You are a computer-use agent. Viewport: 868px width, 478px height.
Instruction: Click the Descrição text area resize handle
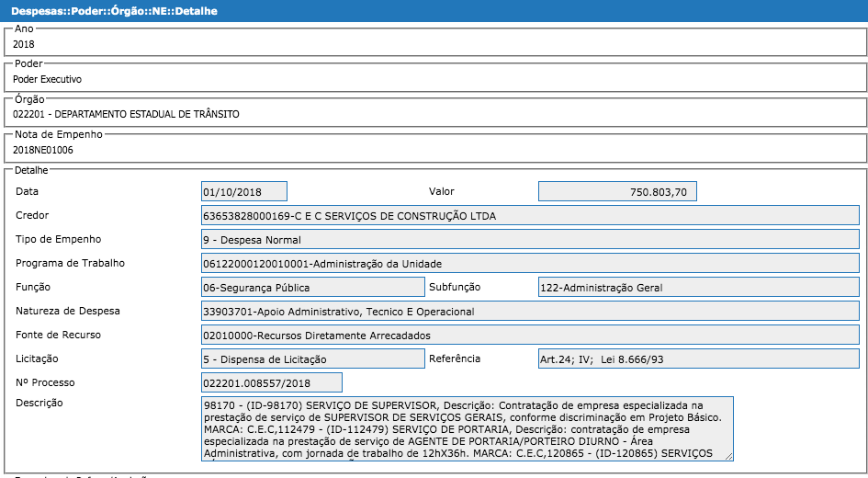pyautogui.click(x=728, y=456)
